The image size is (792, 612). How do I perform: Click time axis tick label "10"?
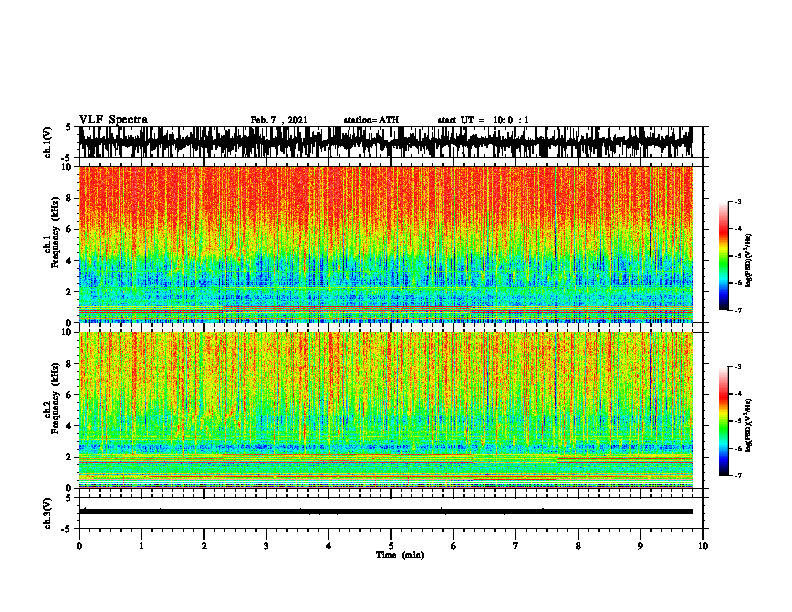coord(703,546)
